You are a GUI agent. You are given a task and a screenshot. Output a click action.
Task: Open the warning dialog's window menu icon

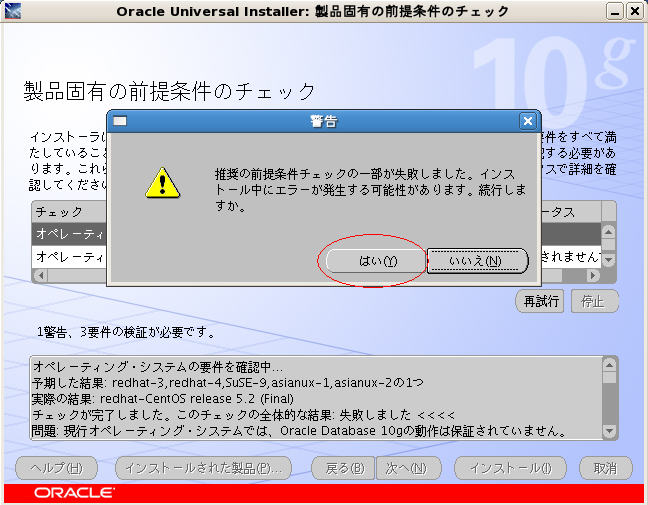[120, 121]
